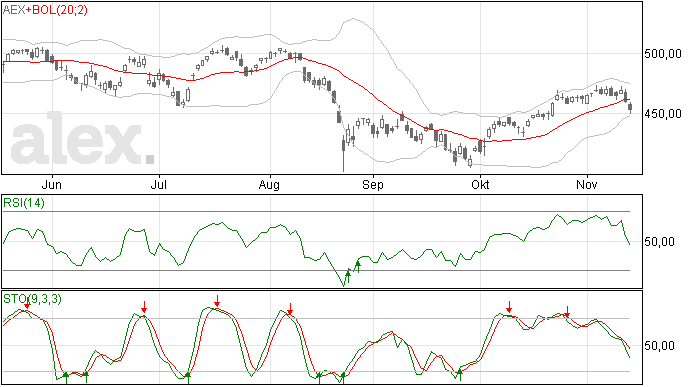This screenshot has width=690, height=387.
Task: Click the 500,00 price axis label
Action: tap(663, 54)
